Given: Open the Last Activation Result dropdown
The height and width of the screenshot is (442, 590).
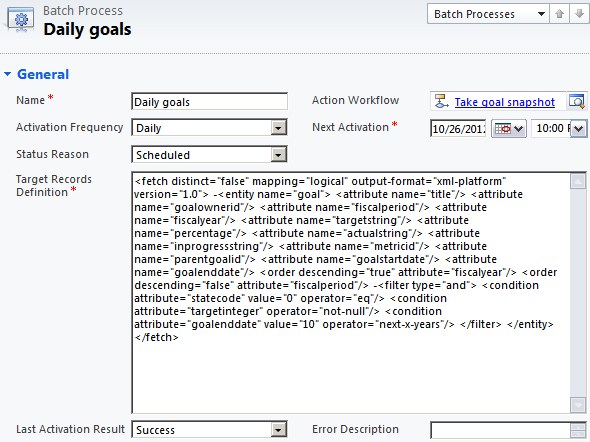Looking at the screenshot, I should tap(278, 430).
